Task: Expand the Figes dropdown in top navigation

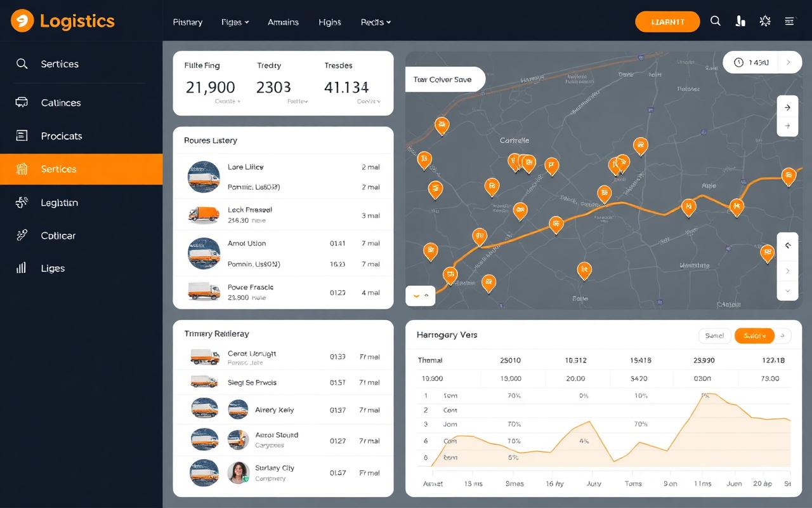Action: 234,22
